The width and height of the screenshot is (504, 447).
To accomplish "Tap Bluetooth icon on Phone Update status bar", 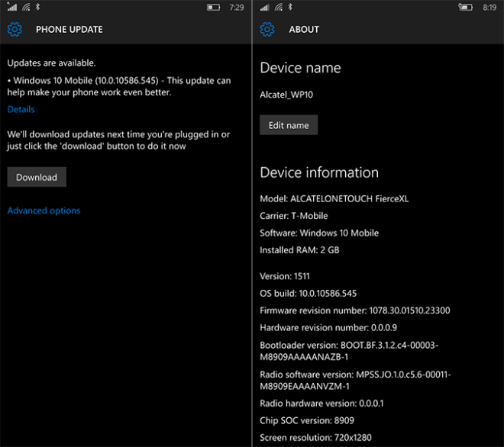I will 37,7.
